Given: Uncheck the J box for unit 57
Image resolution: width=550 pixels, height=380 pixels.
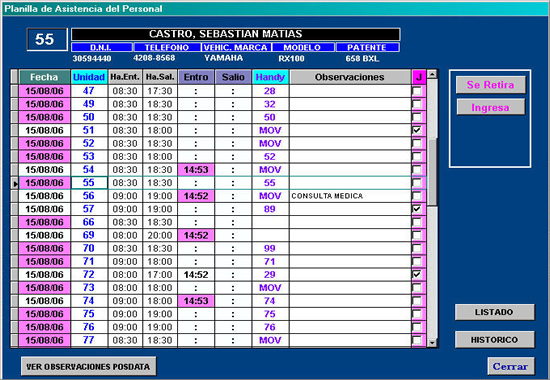Looking at the screenshot, I should 417,209.
